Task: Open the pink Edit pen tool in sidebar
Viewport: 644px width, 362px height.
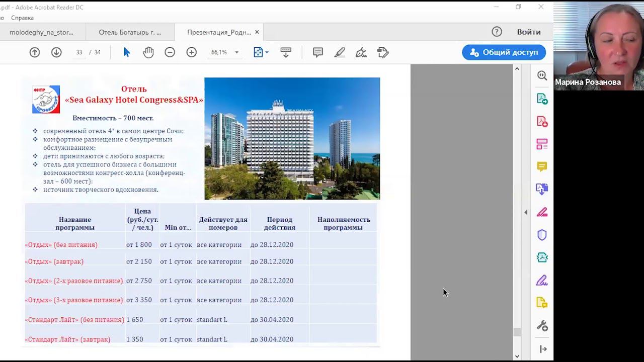Action: (542, 212)
